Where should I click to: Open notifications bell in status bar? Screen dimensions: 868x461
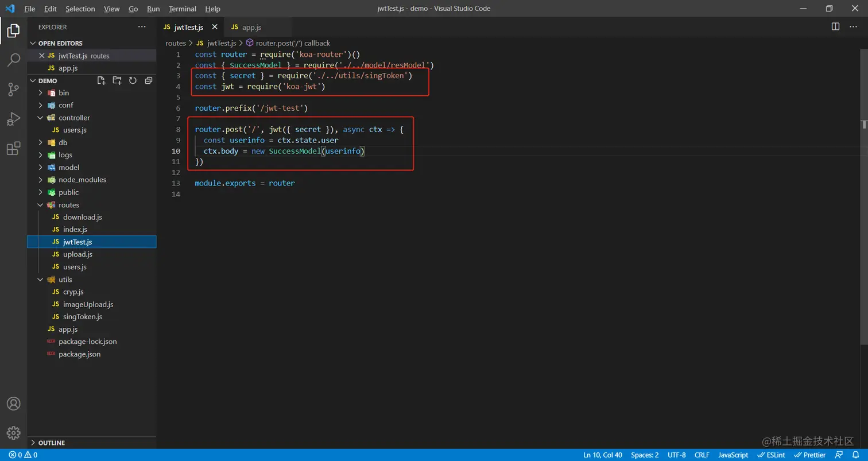coord(855,455)
